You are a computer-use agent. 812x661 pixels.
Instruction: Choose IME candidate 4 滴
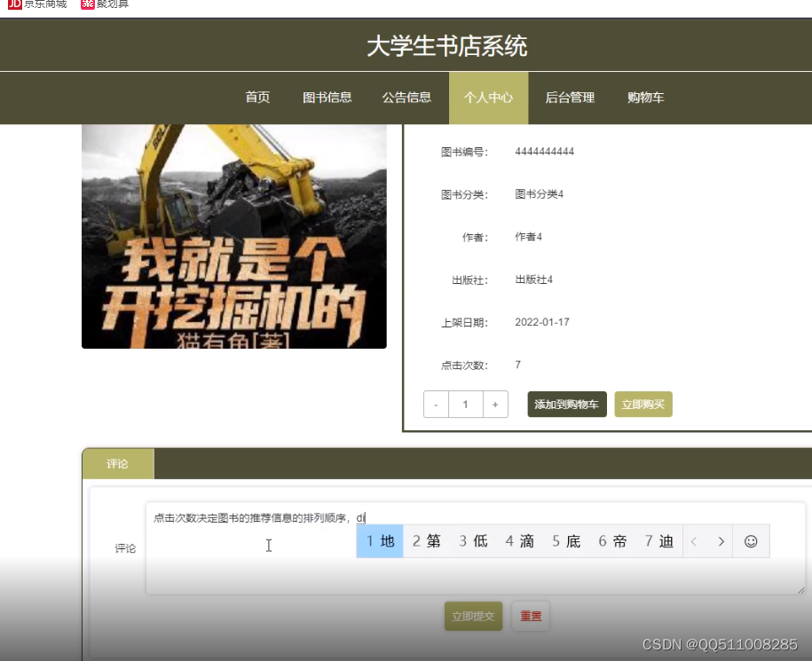(519, 541)
